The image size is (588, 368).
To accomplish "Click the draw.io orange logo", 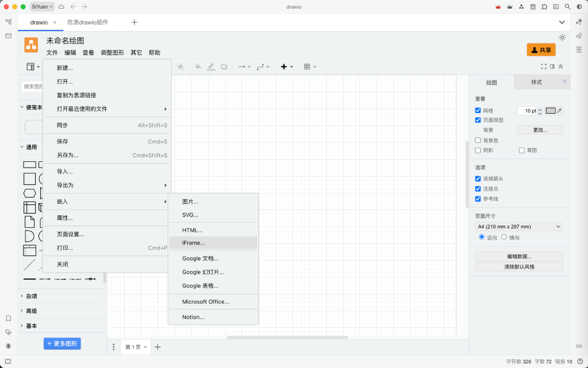I will coord(31,45).
